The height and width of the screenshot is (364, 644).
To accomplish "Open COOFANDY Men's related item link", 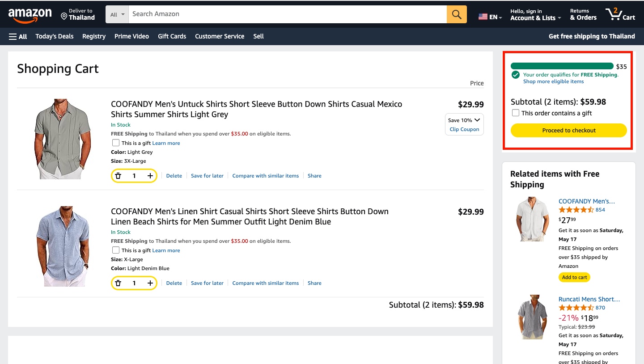I will pyautogui.click(x=587, y=201).
